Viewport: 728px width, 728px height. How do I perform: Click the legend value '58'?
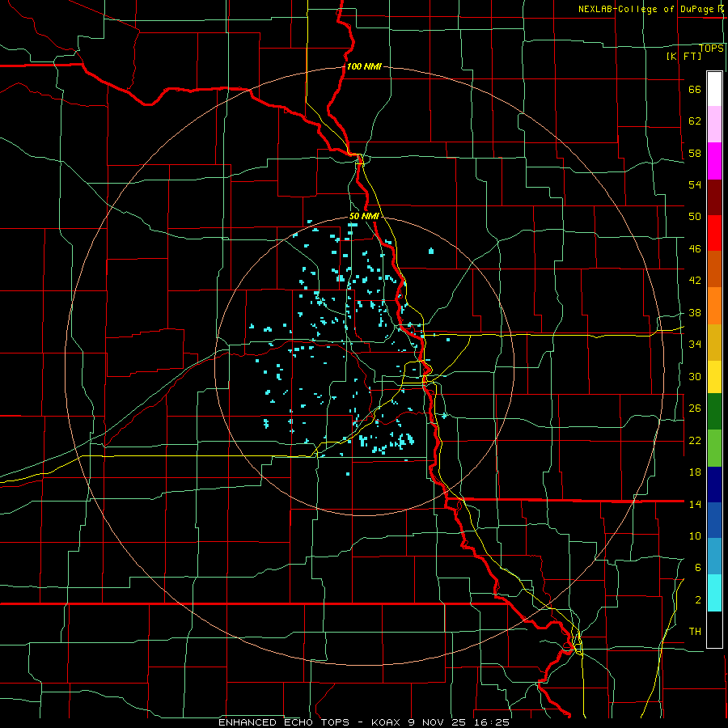(x=695, y=153)
